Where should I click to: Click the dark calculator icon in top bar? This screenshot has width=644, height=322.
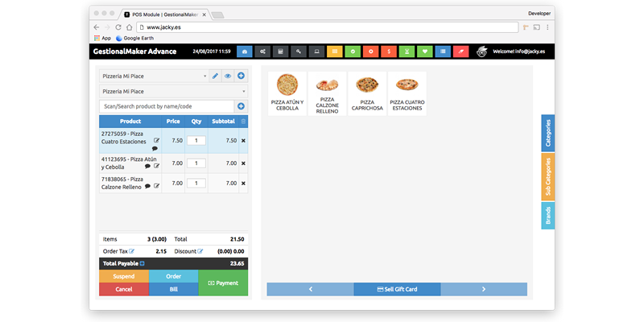tap(281, 52)
